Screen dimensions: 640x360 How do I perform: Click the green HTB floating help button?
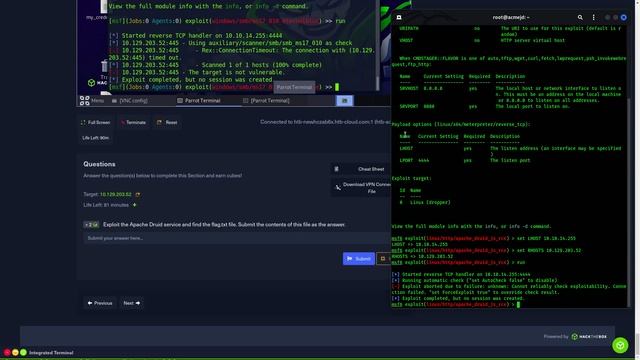pos(620,345)
